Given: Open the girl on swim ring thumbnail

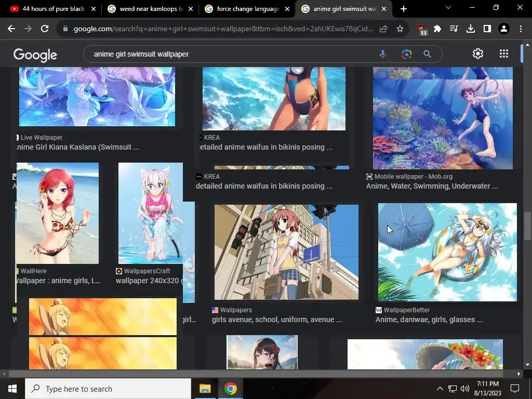Looking at the screenshot, I should point(447,252).
